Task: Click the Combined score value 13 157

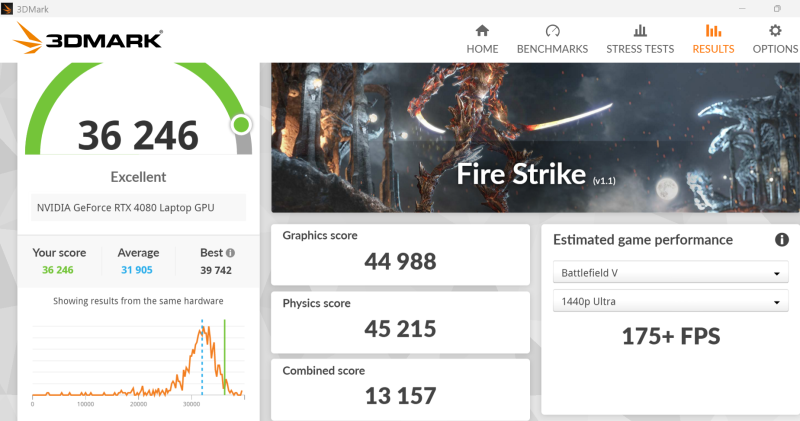Action: [x=401, y=396]
